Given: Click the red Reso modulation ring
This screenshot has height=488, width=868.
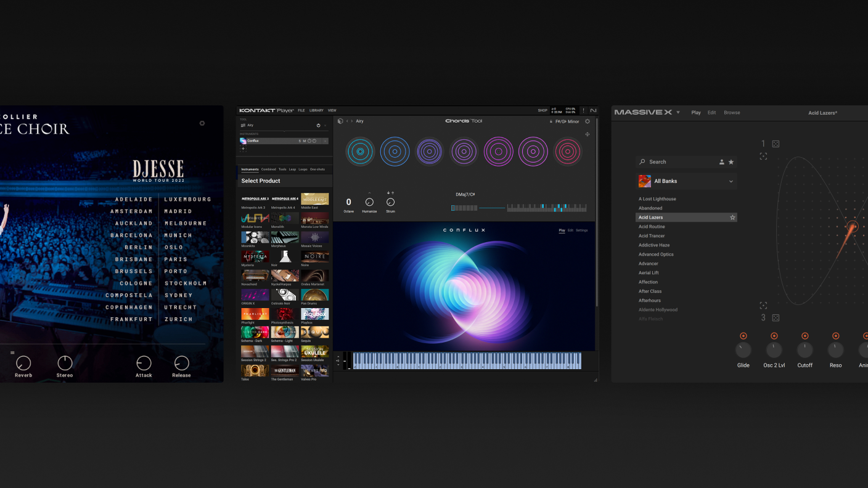Looking at the screenshot, I should coord(836,336).
